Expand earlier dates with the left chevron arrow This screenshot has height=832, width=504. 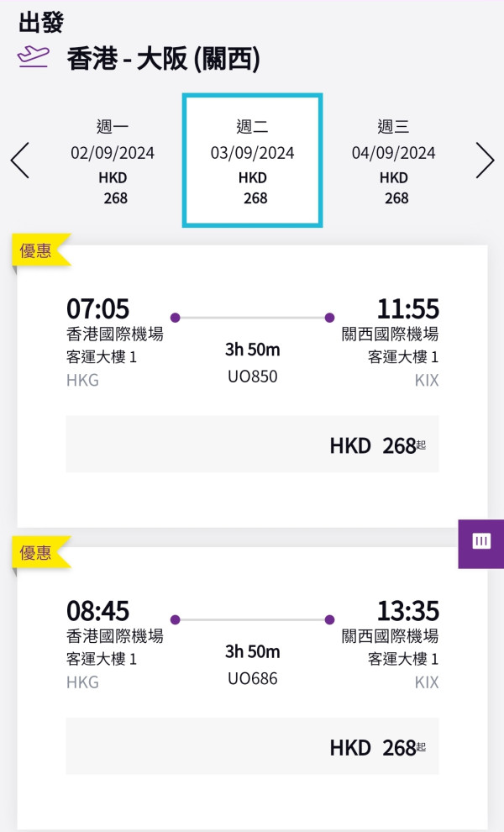pyautogui.click(x=20, y=160)
